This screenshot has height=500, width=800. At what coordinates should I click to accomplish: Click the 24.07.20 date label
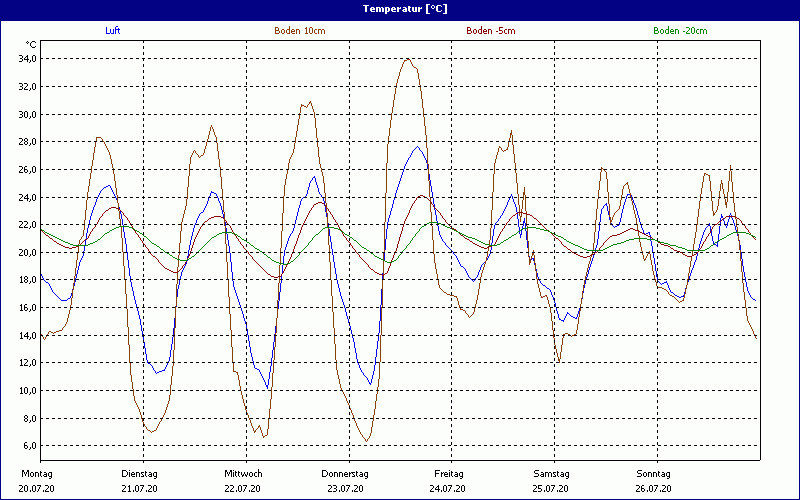coord(449,489)
